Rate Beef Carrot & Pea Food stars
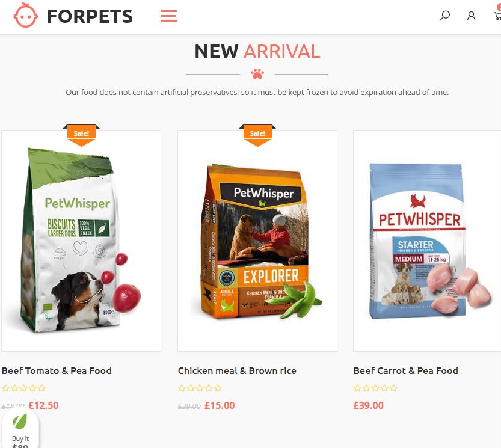The height and width of the screenshot is (448, 501). click(375, 388)
